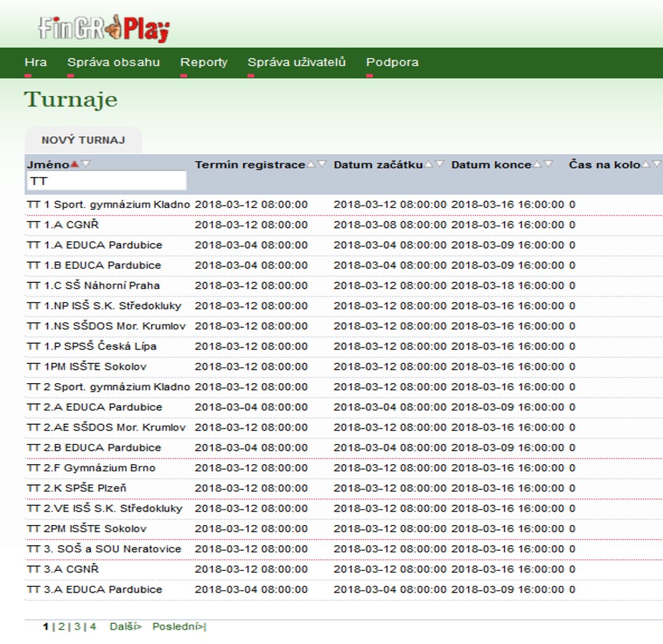This screenshot has height=644, width=663.
Task: Sort Jméno column ascending arrow
Action: point(75,164)
